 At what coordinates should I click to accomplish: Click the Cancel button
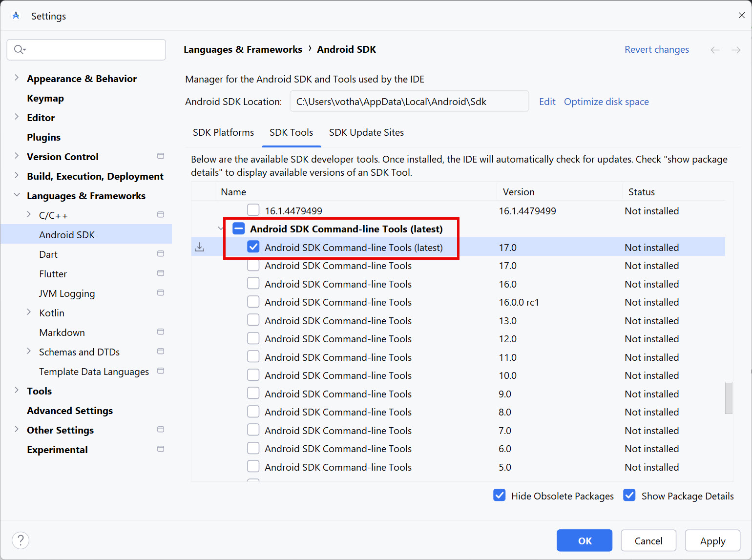click(648, 540)
